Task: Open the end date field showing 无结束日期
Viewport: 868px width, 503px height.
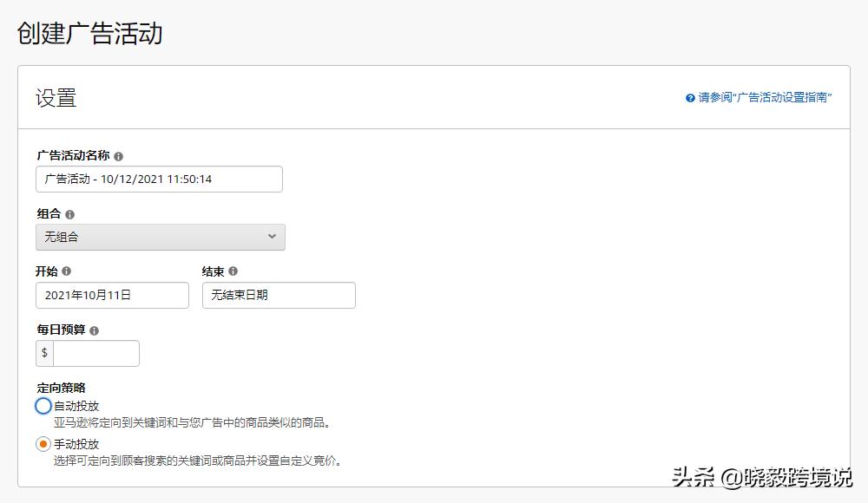Action: point(278,295)
